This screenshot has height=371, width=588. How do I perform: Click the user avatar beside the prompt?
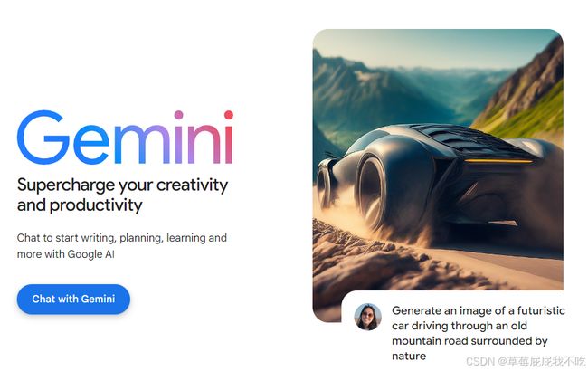coord(367,317)
